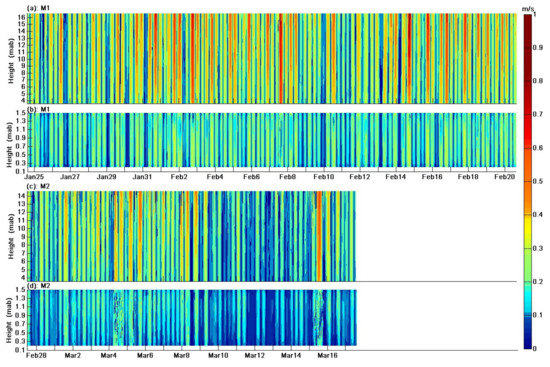The image size is (550, 367).
Task: Select the Feb10 date tick label
Action: tap(323, 177)
